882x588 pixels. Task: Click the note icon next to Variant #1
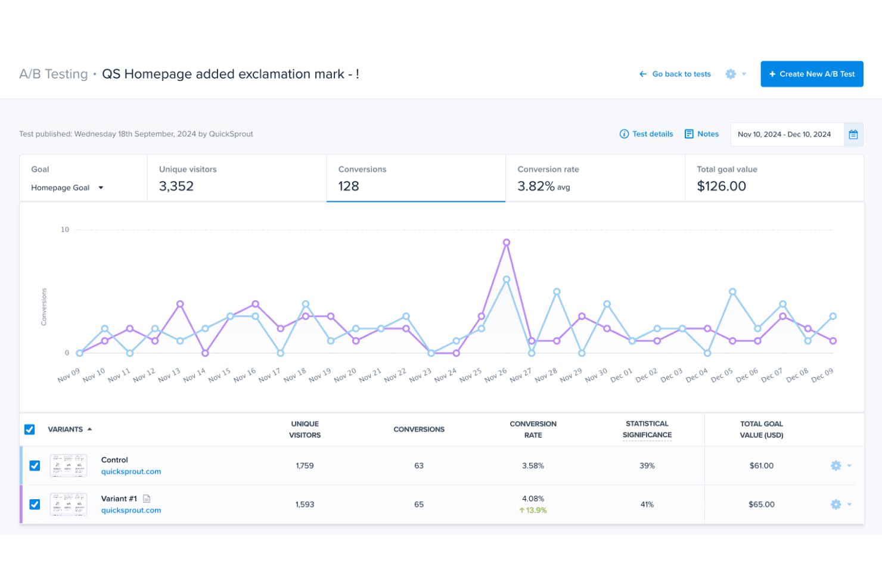click(x=147, y=499)
